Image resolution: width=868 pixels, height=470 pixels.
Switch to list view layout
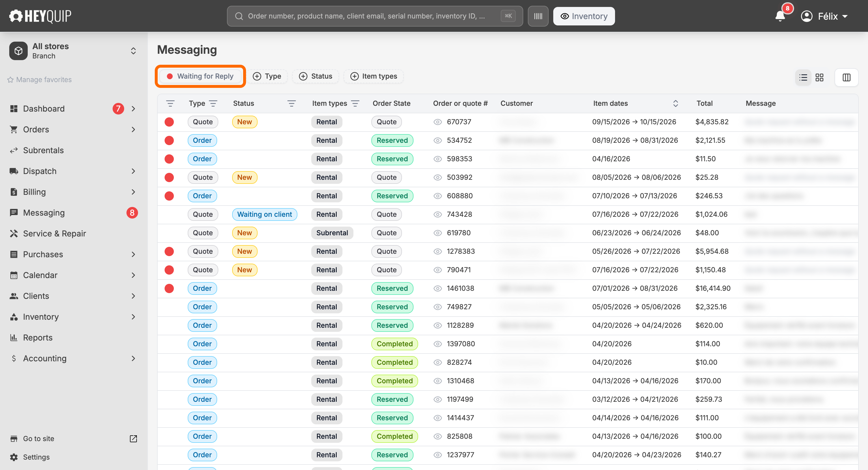pyautogui.click(x=803, y=77)
